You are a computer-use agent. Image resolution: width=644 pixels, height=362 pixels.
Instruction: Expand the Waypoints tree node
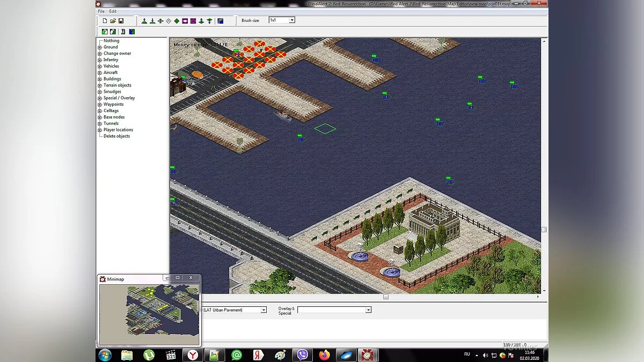(x=100, y=105)
